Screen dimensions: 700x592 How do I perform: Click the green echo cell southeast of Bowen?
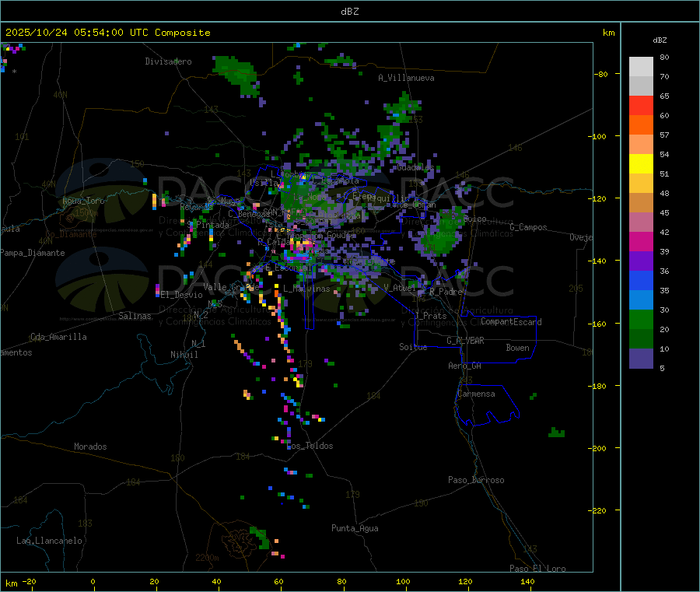(557, 433)
